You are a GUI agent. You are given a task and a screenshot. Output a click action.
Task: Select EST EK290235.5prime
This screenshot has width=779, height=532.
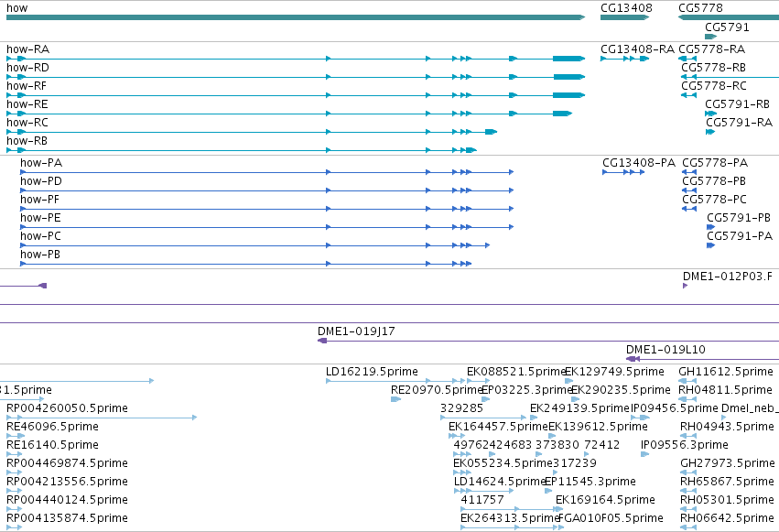coord(621,390)
